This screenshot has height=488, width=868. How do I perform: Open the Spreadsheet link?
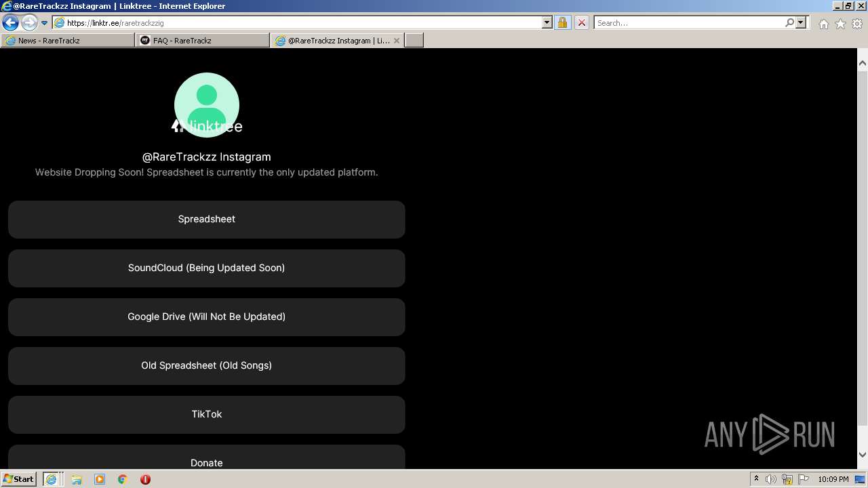[207, 220]
